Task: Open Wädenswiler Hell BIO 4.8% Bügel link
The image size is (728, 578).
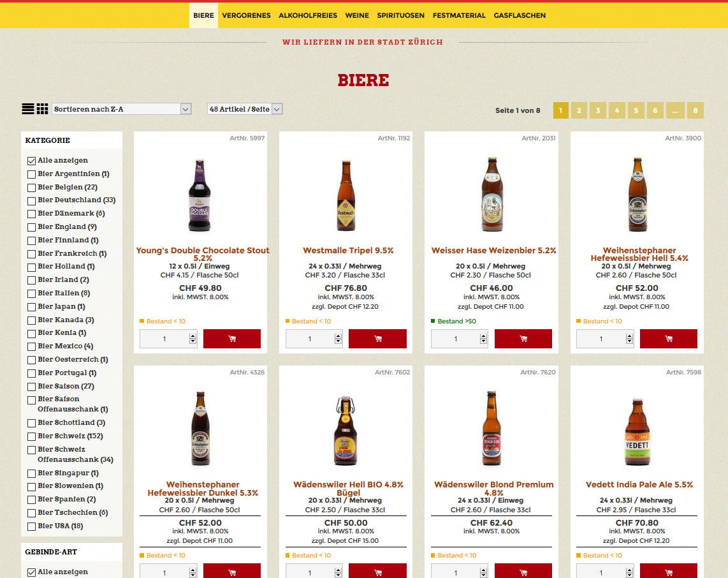Action: point(348,488)
